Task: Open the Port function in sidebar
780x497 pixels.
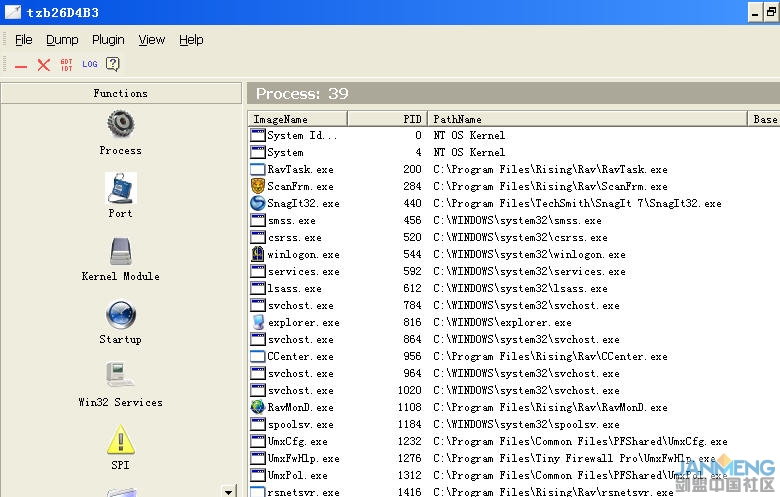Action: point(120,188)
